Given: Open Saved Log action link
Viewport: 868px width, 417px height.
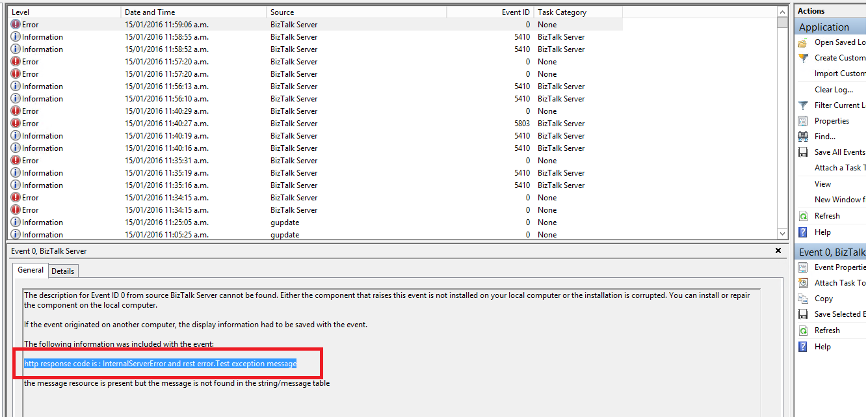Looking at the screenshot, I should [x=840, y=42].
